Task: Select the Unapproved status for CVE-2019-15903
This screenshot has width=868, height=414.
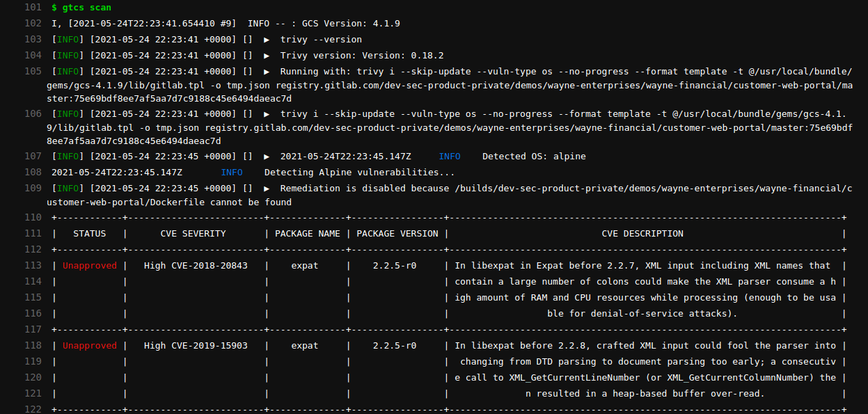Action: click(89, 345)
